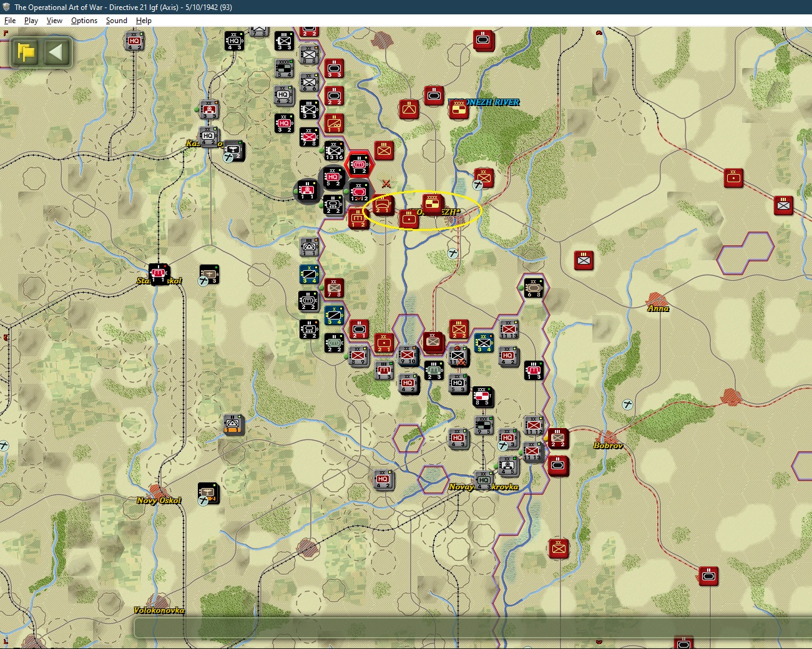812x649 pixels.
Task: Select the black infantry division marked 13-16
Action: (x=334, y=150)
